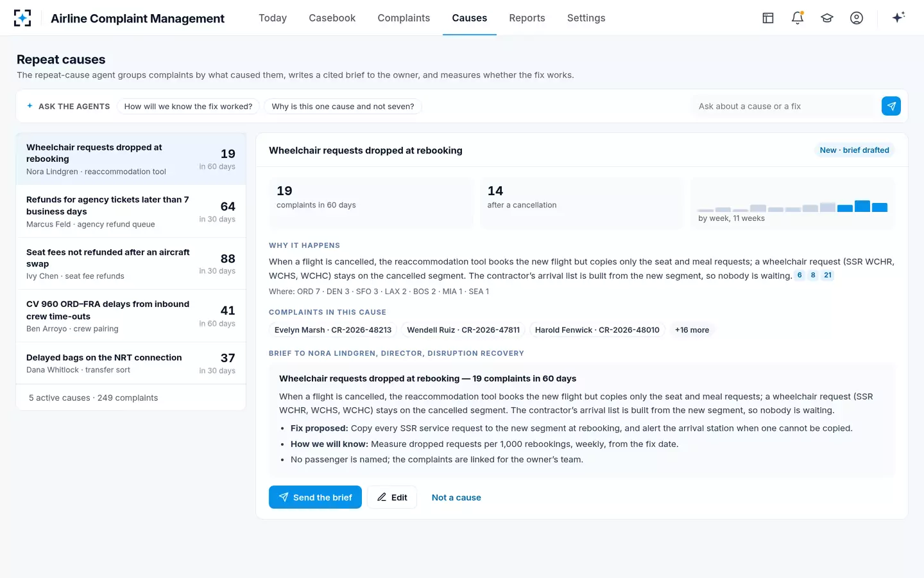This screenshot has height=578, width=924.
Task: Click the 'Fix proposed' bullet in the brief
Action: [x=572, y=428]
